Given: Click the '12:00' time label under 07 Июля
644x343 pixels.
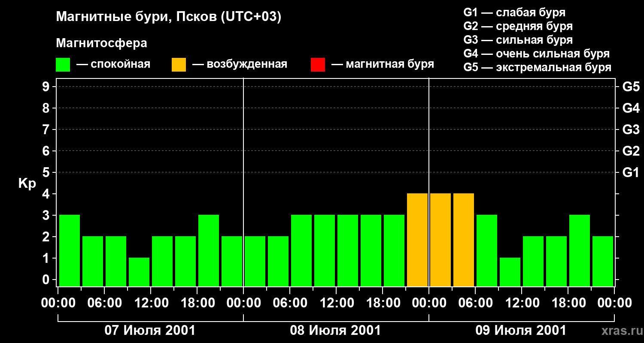Looking at the screenshot, I should click(151, 303).
